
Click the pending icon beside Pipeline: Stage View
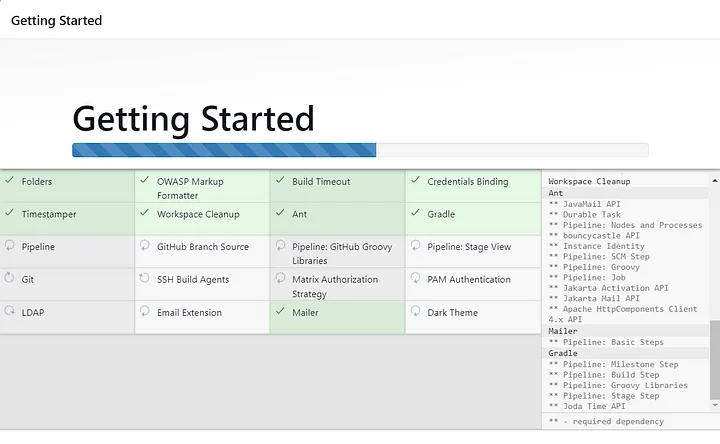point(416,246)
